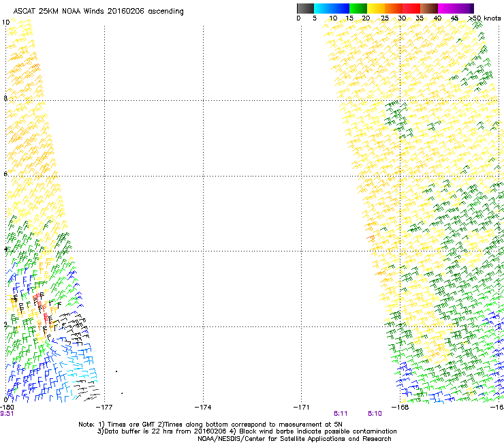Click the legend label 5 under the color bar
The width and height of the screenshot is (504, 443).
point(315,18)
